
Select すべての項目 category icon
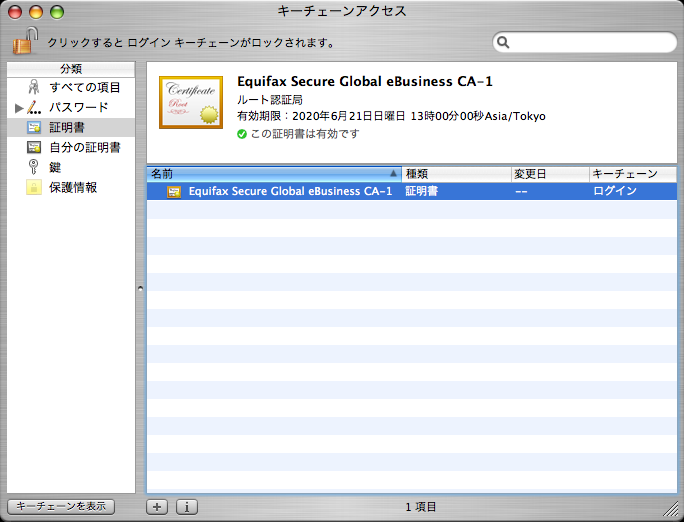(34, 87)
